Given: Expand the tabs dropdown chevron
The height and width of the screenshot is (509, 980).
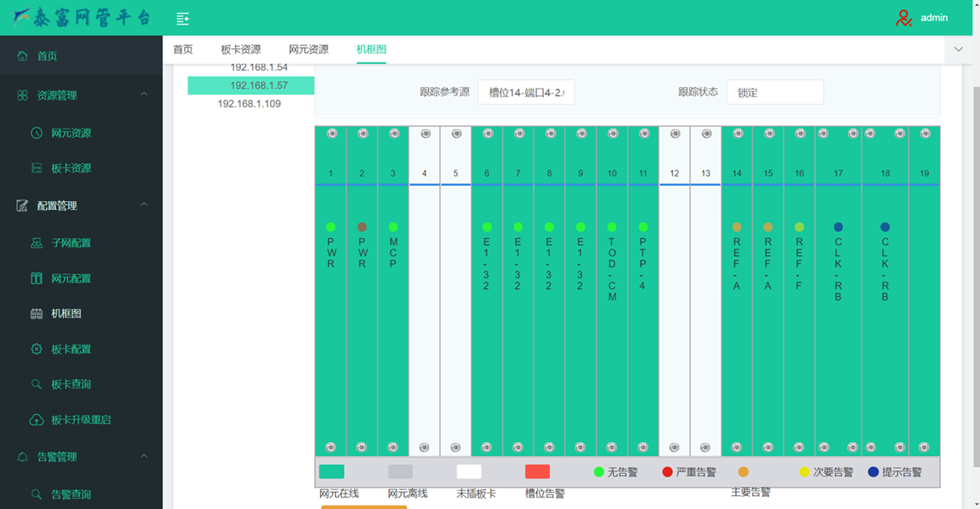Looking at the screenshot, I should coord(959,50).
